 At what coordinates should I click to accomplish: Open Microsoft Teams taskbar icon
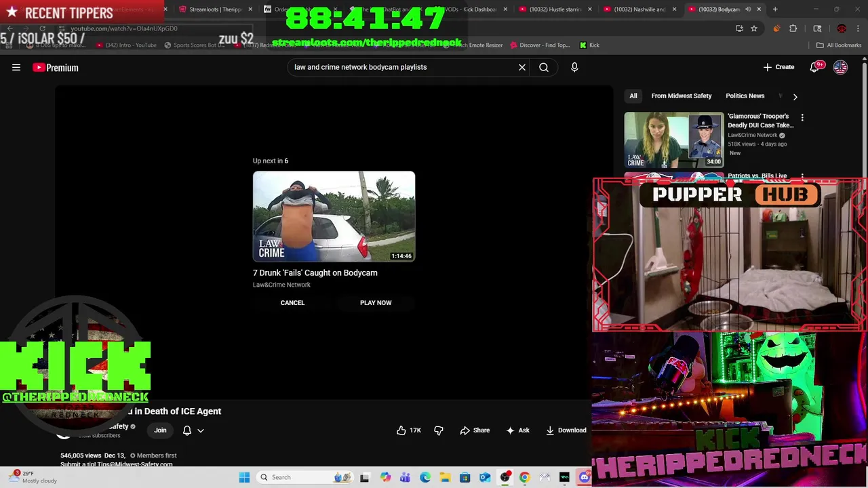405,478
